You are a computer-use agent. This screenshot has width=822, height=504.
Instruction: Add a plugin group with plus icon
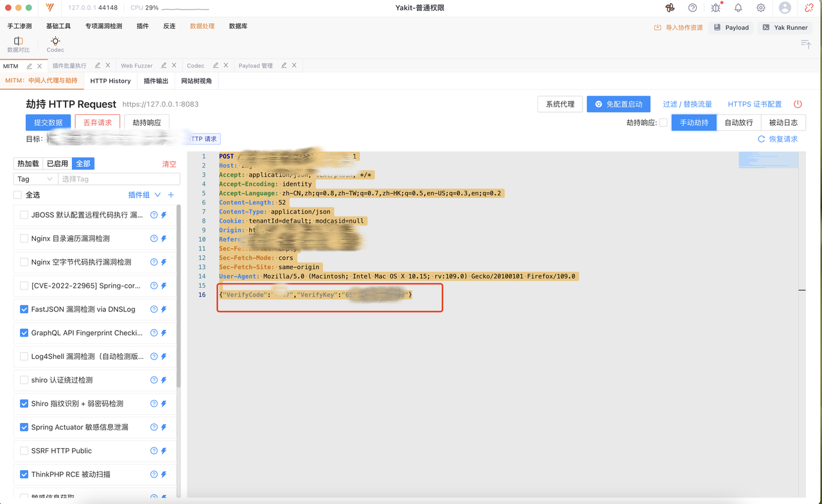(171, 195)
